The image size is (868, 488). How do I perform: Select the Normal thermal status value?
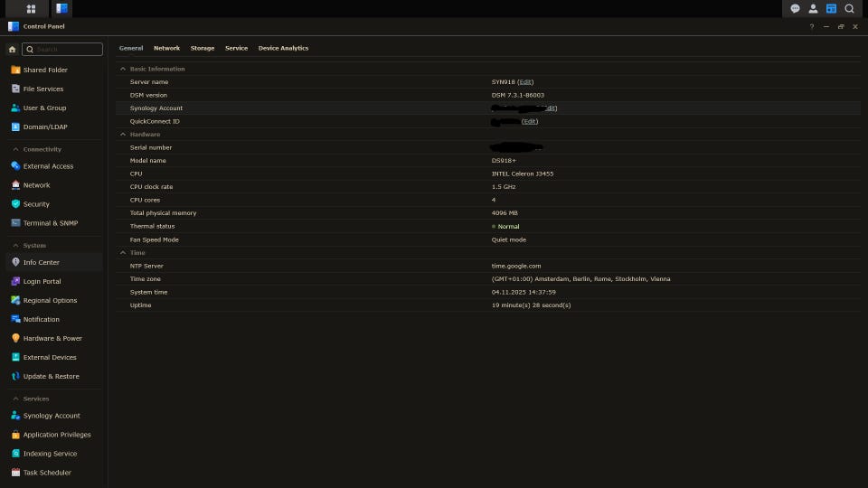(x=508, y=226)
